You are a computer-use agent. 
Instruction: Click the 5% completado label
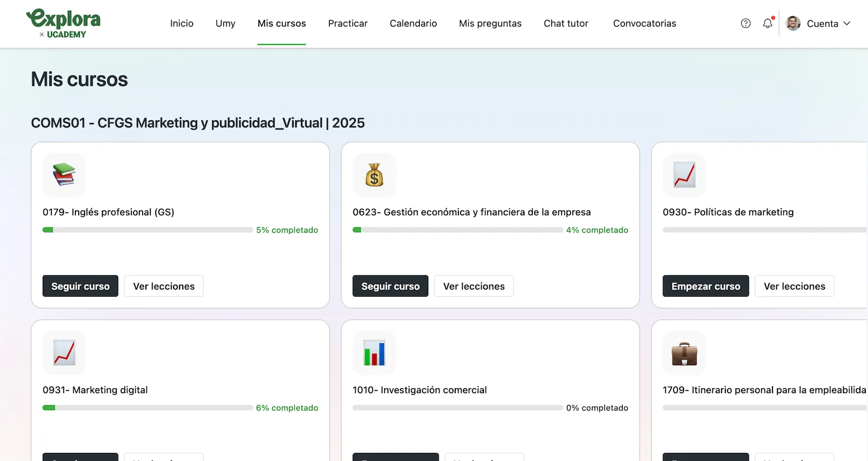tap(287, 230)
